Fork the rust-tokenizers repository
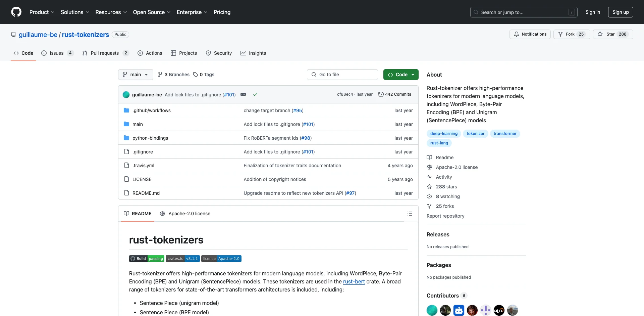The image size is (644, 316). 572,34
